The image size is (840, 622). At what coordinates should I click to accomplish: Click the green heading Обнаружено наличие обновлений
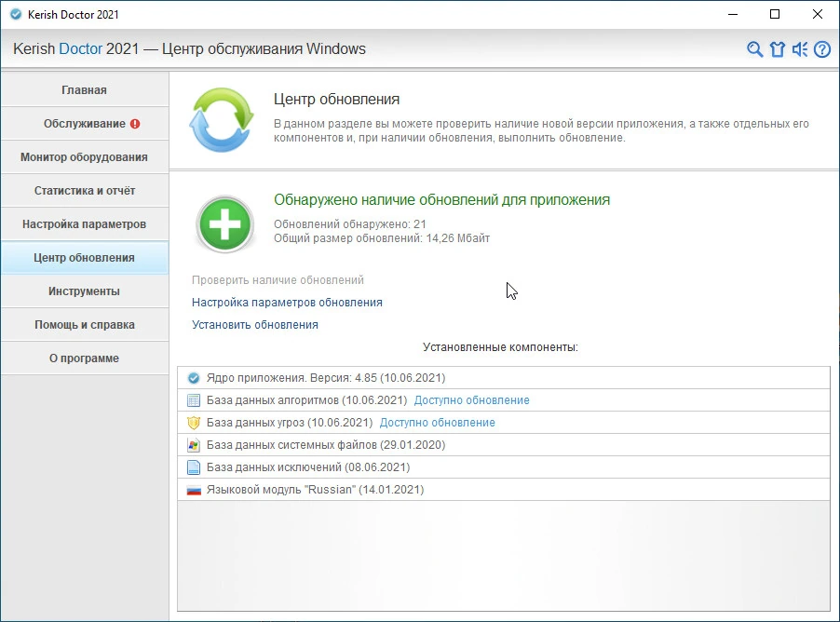coord(442,200)
